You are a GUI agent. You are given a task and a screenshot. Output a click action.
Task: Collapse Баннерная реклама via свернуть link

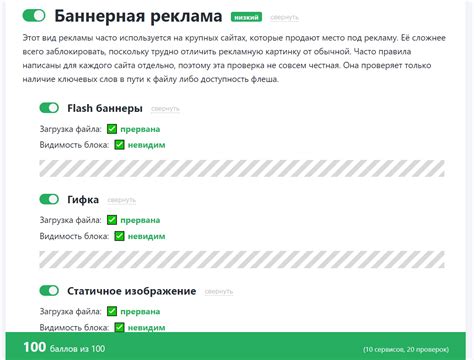tap(284, 17)
